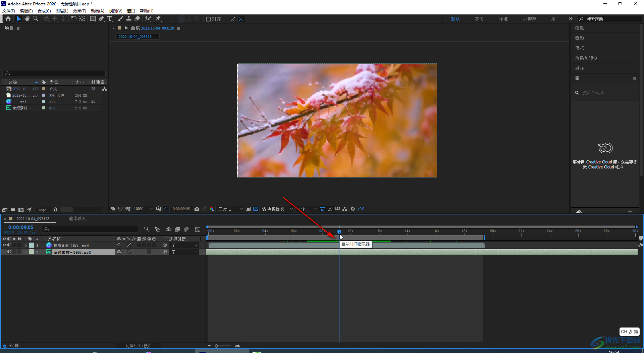The width and height of the screenshot is (644, 353).
Task: Open composition flowchart icon in viewer footer
Action: tap(345, 209)
